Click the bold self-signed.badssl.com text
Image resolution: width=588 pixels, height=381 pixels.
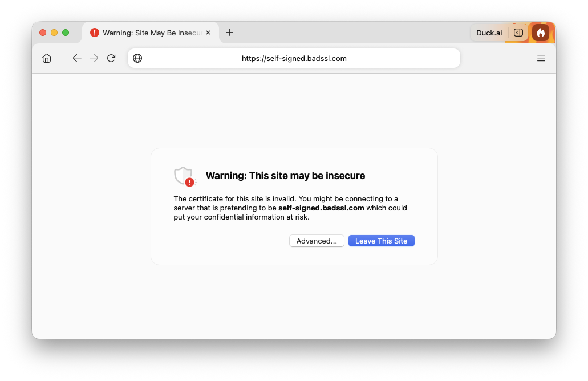tap(321, 208)
